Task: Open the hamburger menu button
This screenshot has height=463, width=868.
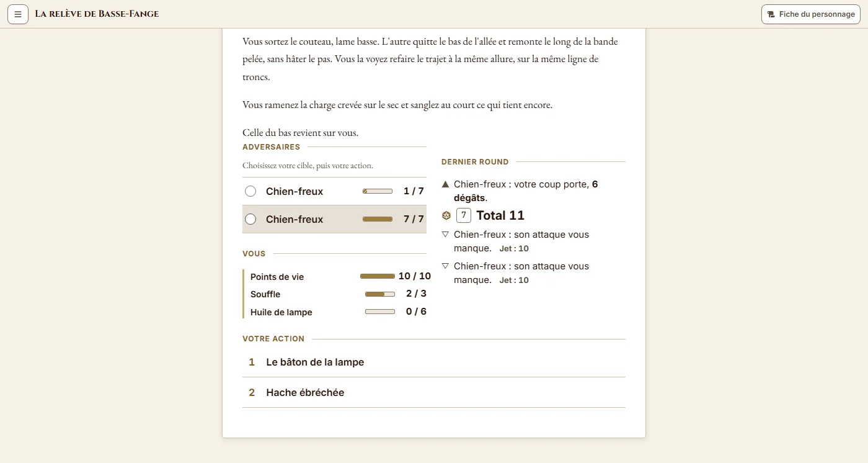Action: (x=18, y=14)
